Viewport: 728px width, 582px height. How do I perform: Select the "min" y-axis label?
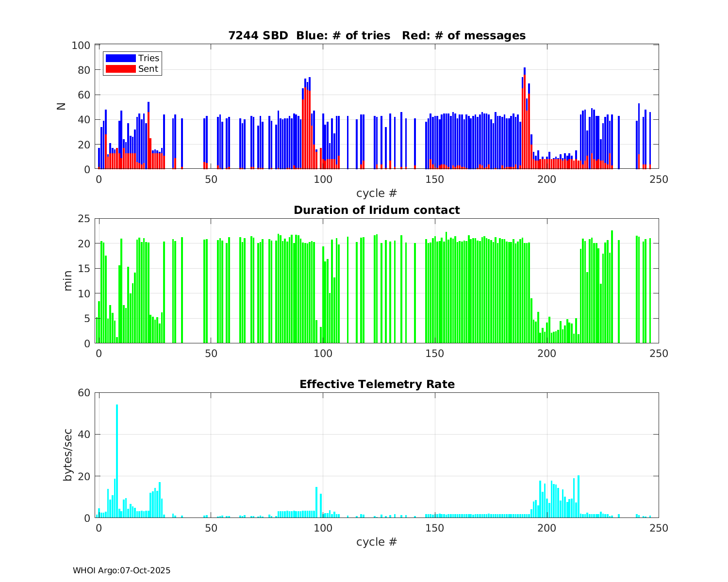tap(67, 281)
